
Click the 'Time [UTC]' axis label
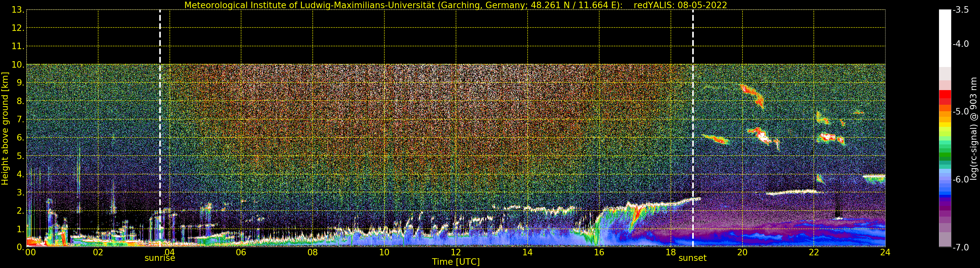click(x=456, y=262)
